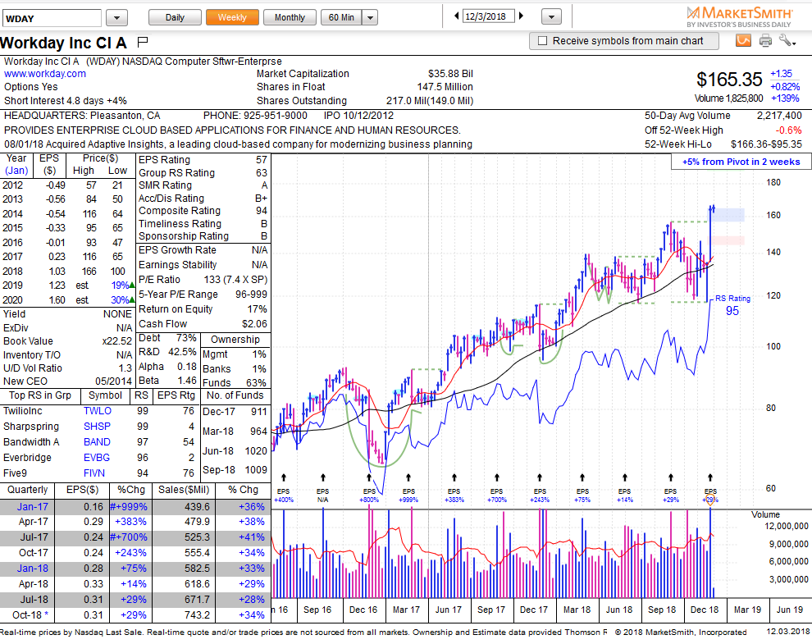812x644 pixels.
Task: Click the No. of Funds header
Action: tap(235, 395)
